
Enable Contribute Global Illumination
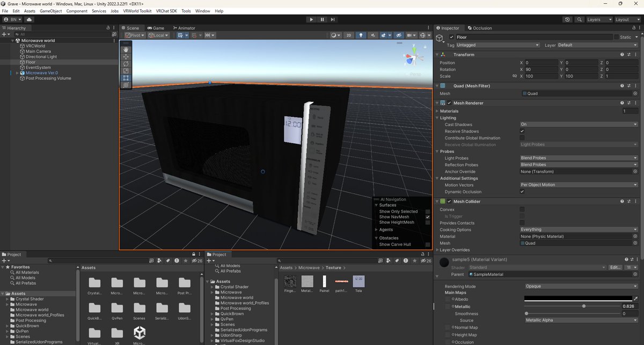click(x=522, y=138)
